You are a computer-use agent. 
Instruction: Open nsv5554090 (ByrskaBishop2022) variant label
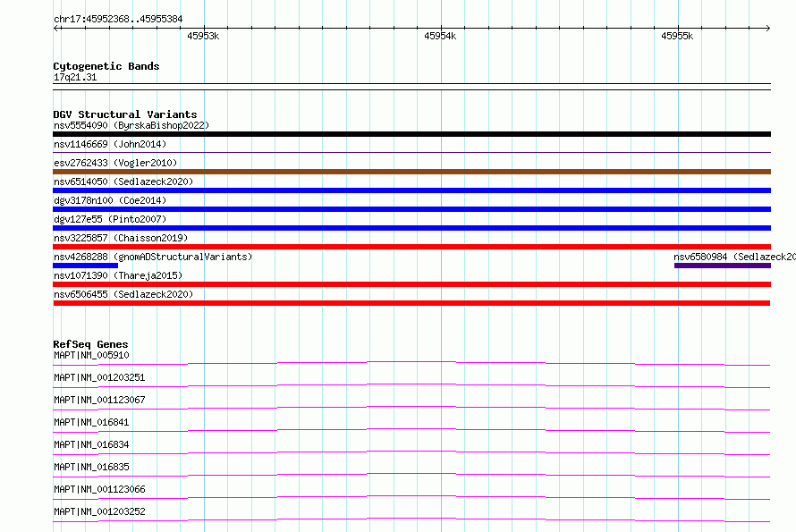click(131, 125)
